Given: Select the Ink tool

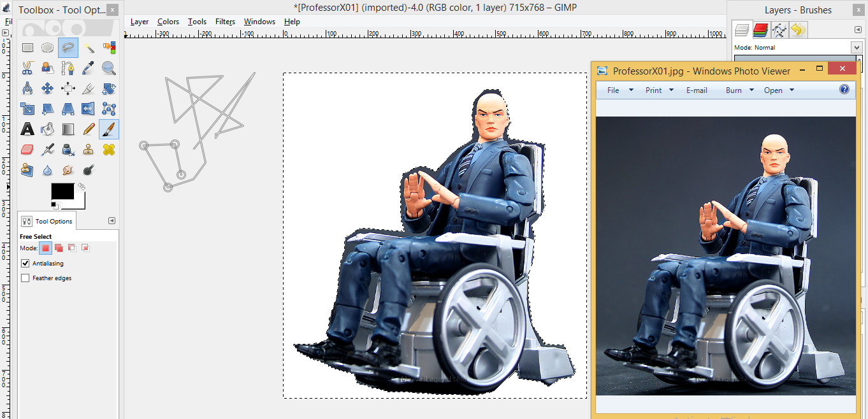Looking at the screenshot, I should pyautogui.click(x=68, y=150).
